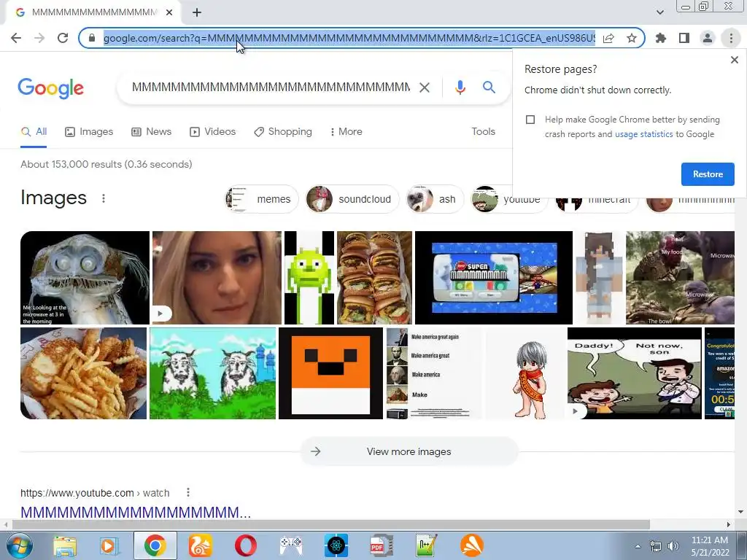Switch to the Images tab
This screenshot has width=747, height=560.
point(89,132)
